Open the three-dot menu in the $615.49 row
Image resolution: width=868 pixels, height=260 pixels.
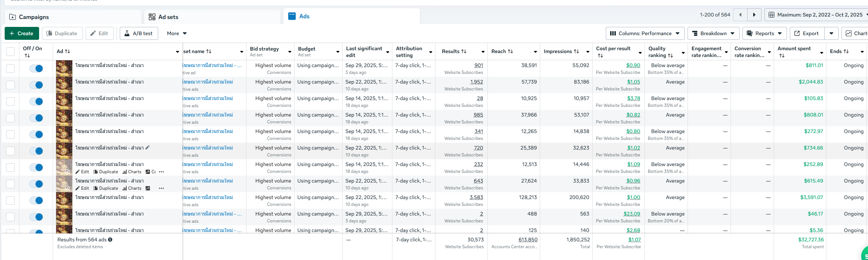click(161, 188)
